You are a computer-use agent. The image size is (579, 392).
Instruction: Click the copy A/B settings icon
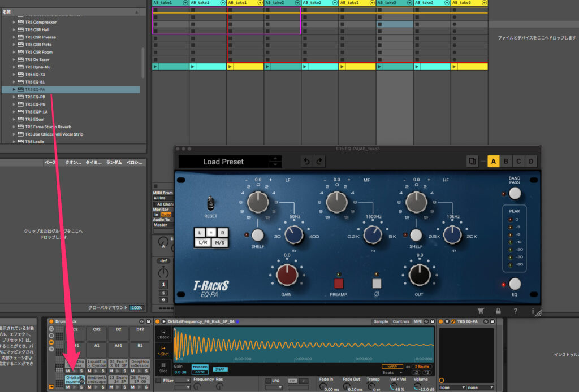472,162
